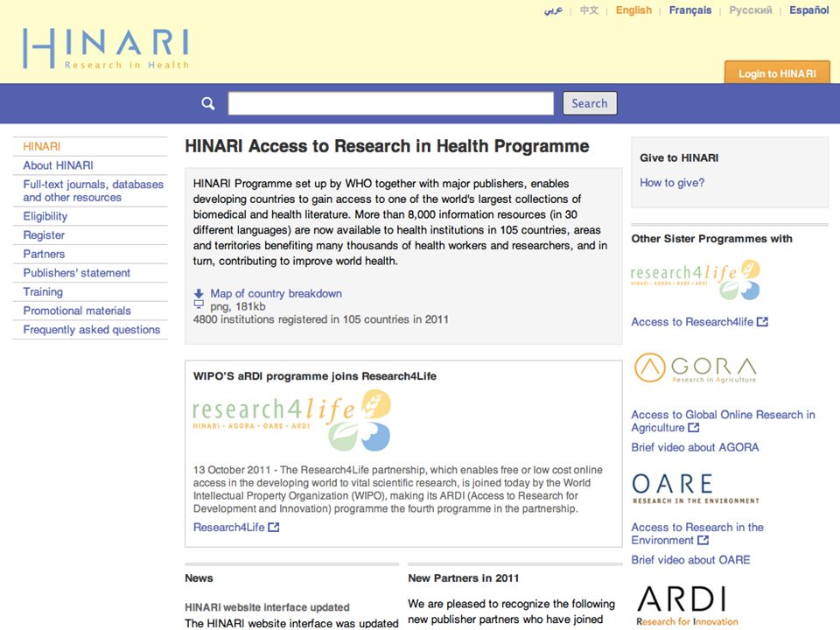
Task: Click the research4life logo in the WIPO news box
Action: point(291,419)
